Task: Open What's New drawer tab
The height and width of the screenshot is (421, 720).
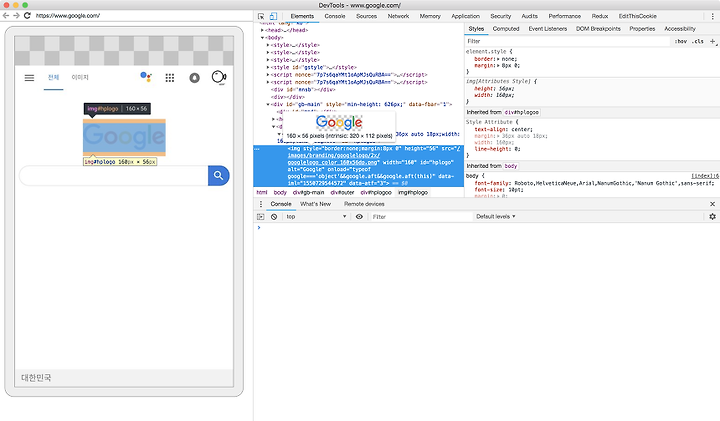Action: pos(315,204)
